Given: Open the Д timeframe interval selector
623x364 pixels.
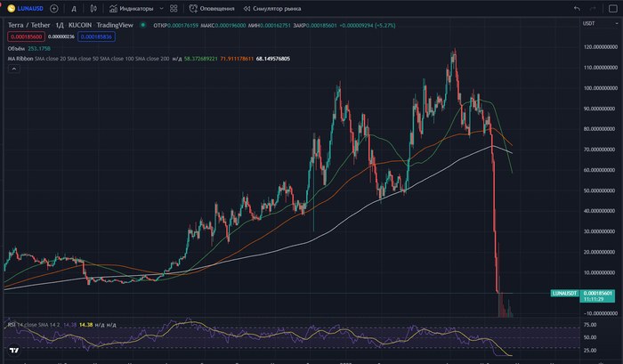Looking at the screenshot, I should [72, 8].
